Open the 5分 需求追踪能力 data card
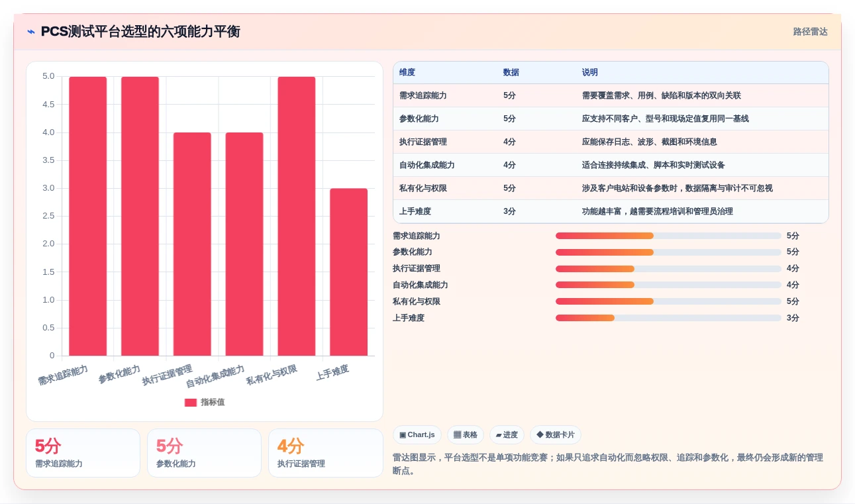Screen dimensions: 855x504 click(83, 453)
